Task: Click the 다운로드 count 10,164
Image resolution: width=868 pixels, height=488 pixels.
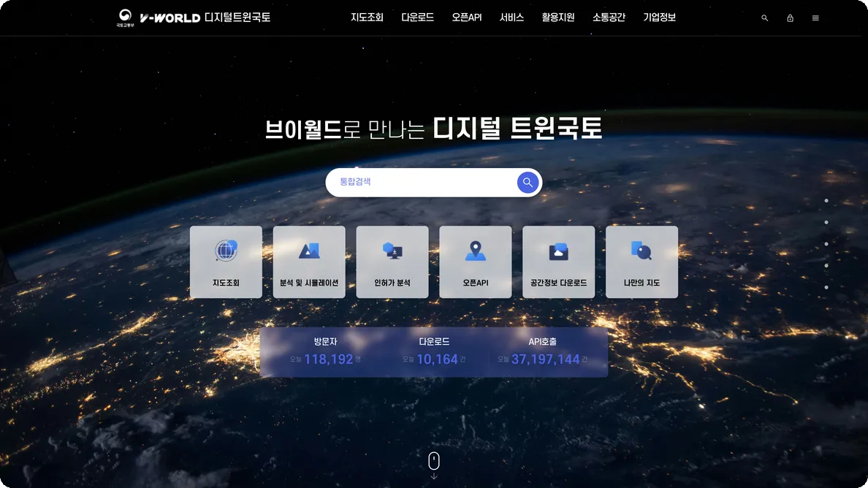Action: click(437, 359)
